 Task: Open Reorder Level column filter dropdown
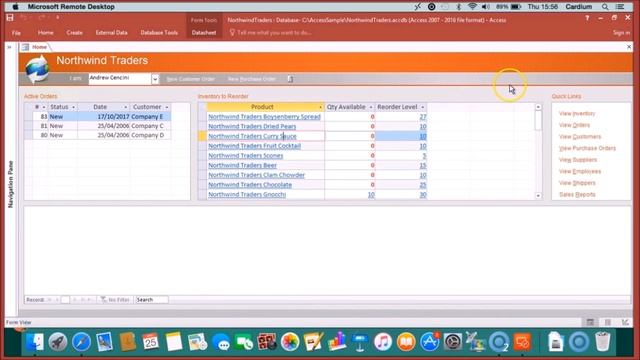click(x=422, y=107)
